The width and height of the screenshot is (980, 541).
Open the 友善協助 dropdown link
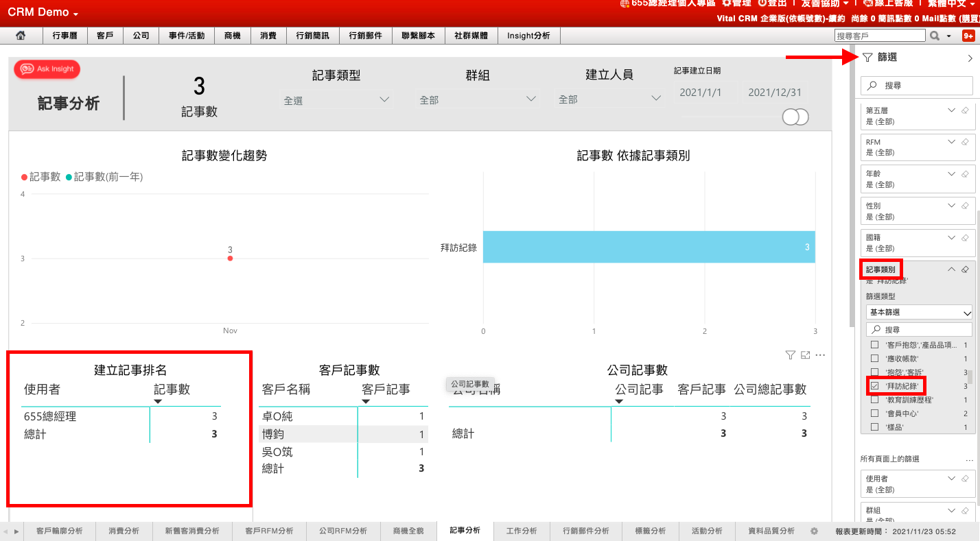point(824,3)
